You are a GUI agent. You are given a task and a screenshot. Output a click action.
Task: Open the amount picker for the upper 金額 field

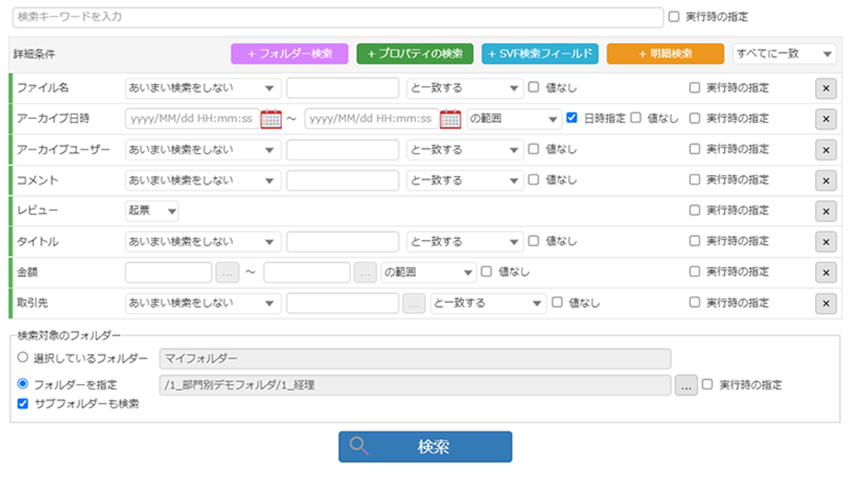click(365, 272)
